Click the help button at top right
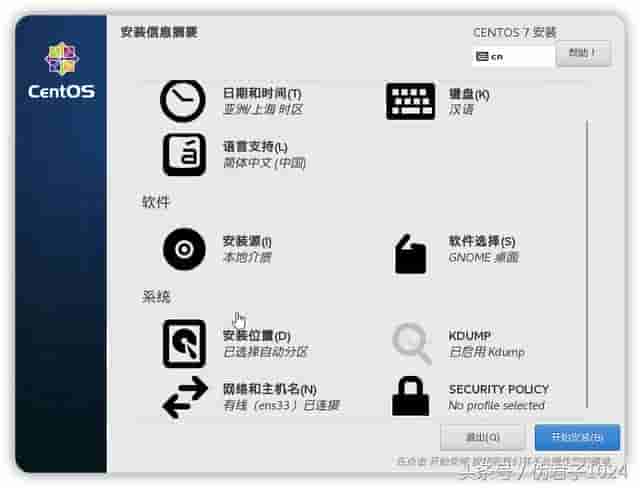Image resolution: width=640 pixels, height=488 pixels. (x=583, y=53)
